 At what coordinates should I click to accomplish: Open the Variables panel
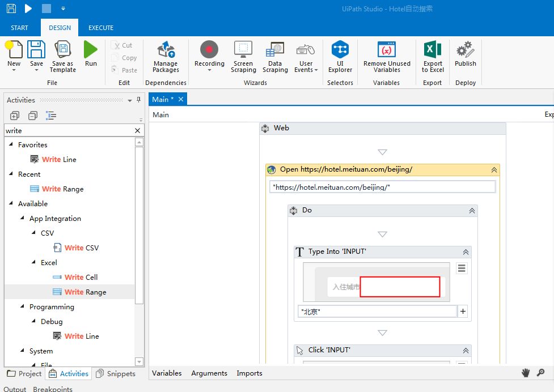coord(167,373)
